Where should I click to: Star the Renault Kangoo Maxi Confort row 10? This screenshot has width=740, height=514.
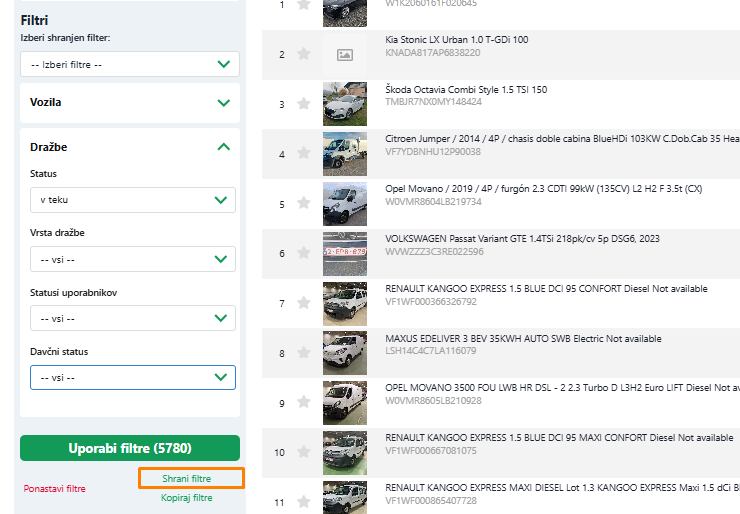coord(304,452)
